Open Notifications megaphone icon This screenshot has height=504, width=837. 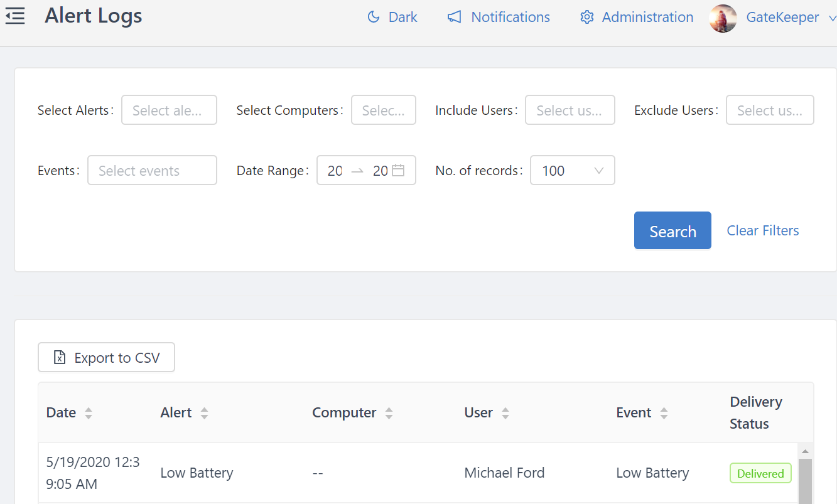[x=454, y=17]
